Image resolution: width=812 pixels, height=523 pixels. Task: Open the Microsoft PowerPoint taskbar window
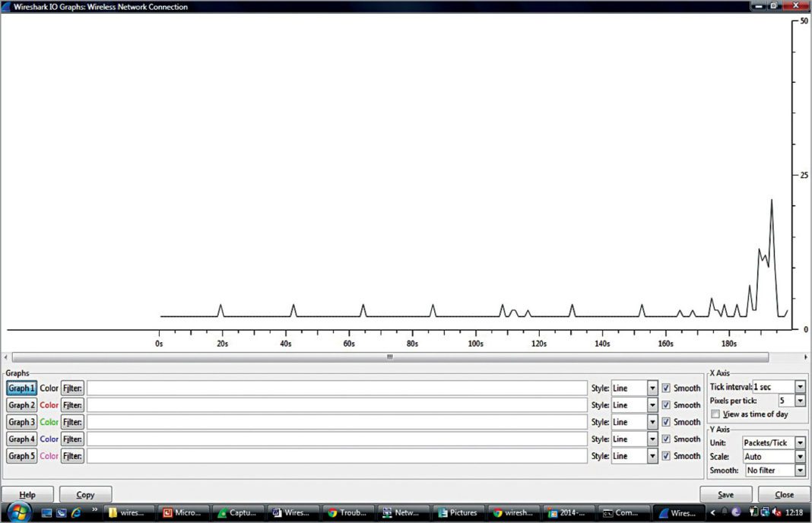182,512
